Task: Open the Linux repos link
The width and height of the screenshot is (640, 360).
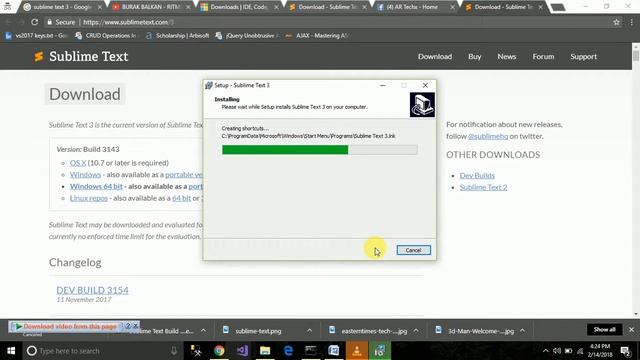Action: [x=89, y=198]
